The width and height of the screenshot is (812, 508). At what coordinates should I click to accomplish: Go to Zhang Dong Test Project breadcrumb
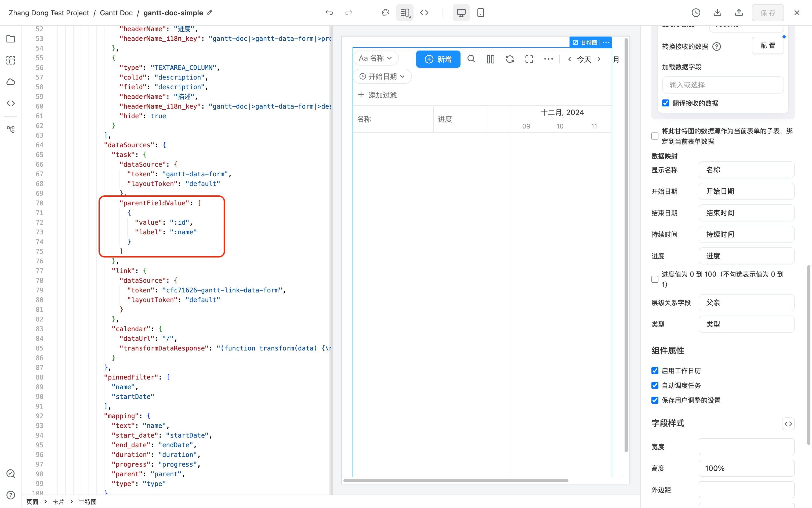[x=49, y=13]
